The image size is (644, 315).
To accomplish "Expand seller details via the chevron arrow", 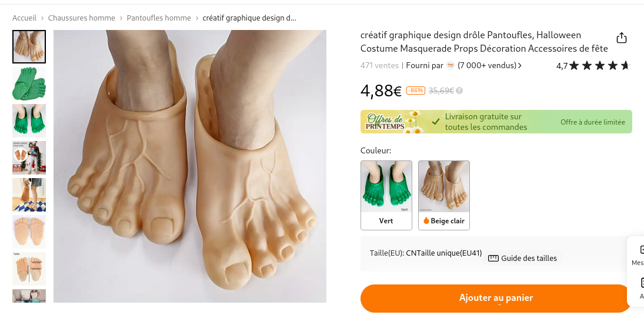I will [x=520, y=66].
